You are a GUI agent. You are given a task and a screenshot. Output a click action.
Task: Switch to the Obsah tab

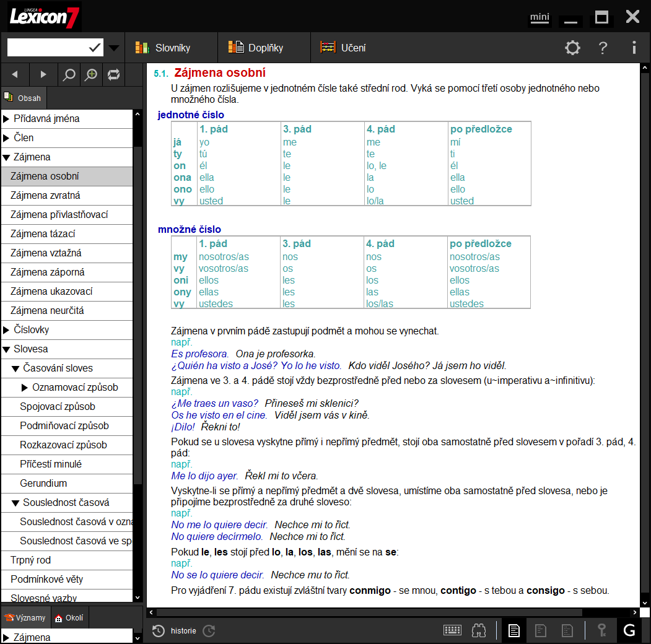click(x=23, y=98)
